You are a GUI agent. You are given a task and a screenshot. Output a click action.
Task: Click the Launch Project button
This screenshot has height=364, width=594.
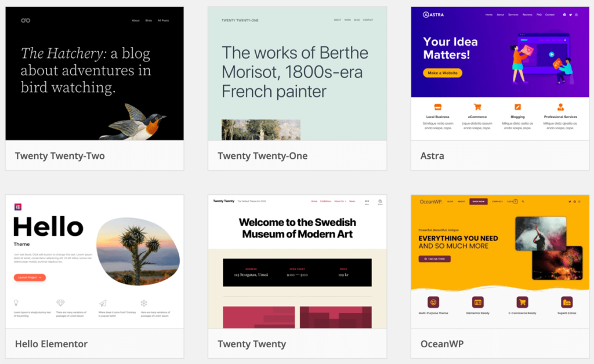click(x=30, y=278)
